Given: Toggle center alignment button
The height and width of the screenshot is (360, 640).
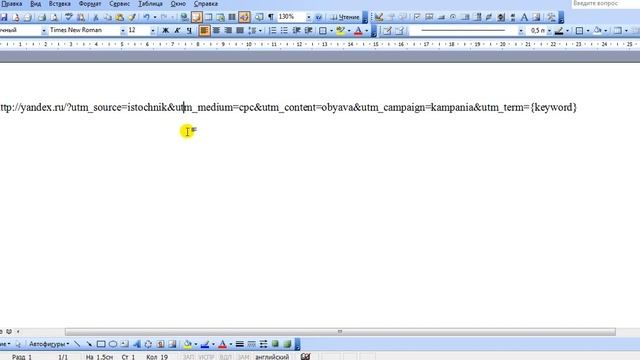Looking at the screenshot, I should tap(216, 31).
